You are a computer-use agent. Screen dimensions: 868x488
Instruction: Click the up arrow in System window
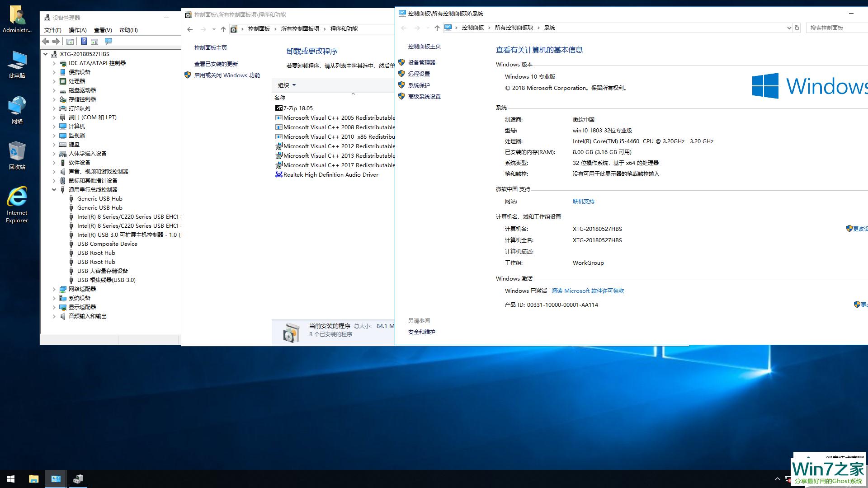pyautogui.click(x=437, y=28)
